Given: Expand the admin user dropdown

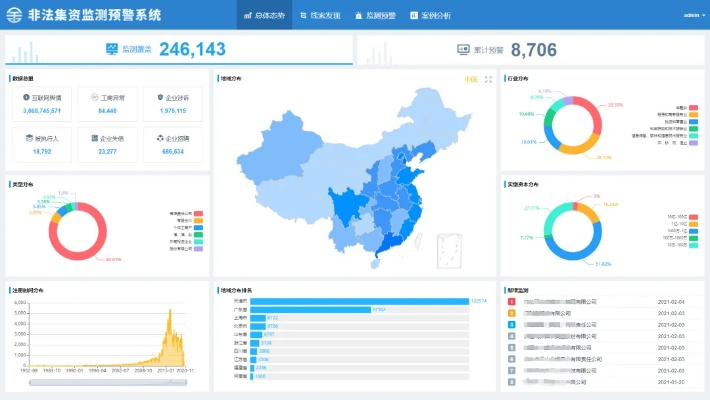Looking at the screenshot, I should coord(694,15).
